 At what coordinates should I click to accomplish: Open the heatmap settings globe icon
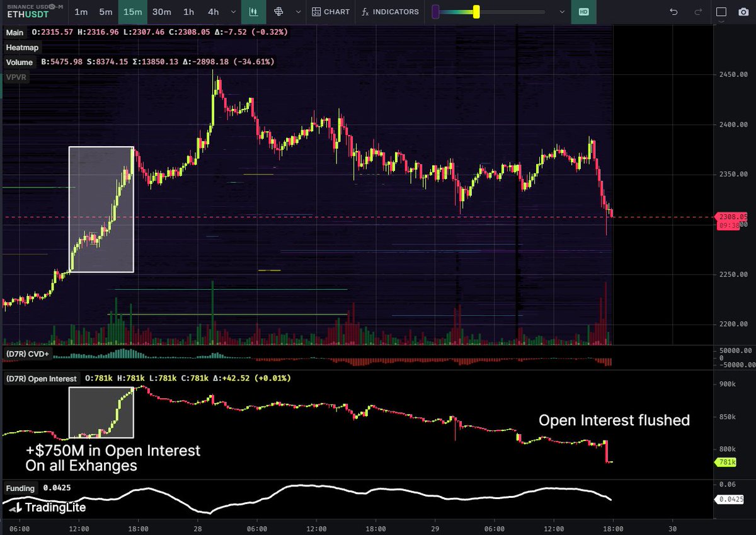(x=279, y=11)
